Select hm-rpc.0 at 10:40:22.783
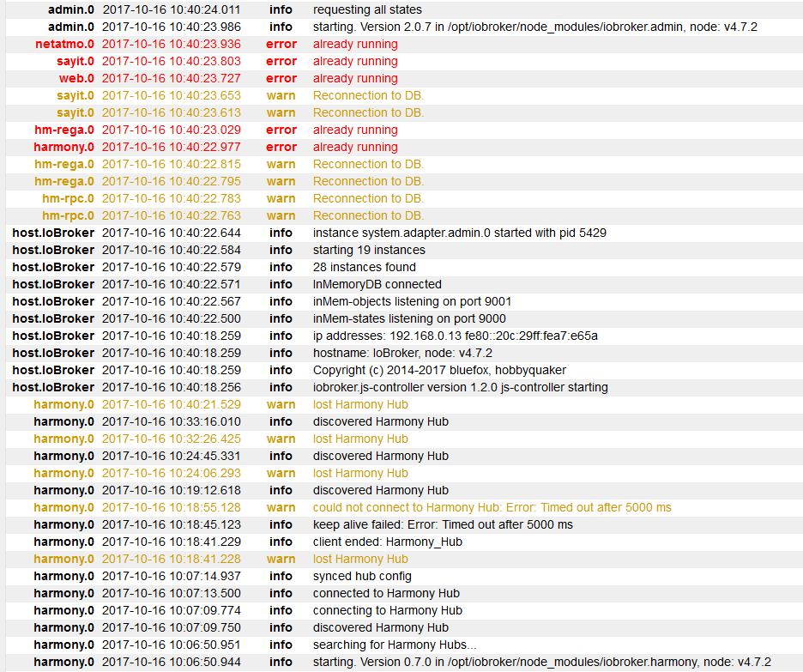The image size is (803, 672). (68, 198)
